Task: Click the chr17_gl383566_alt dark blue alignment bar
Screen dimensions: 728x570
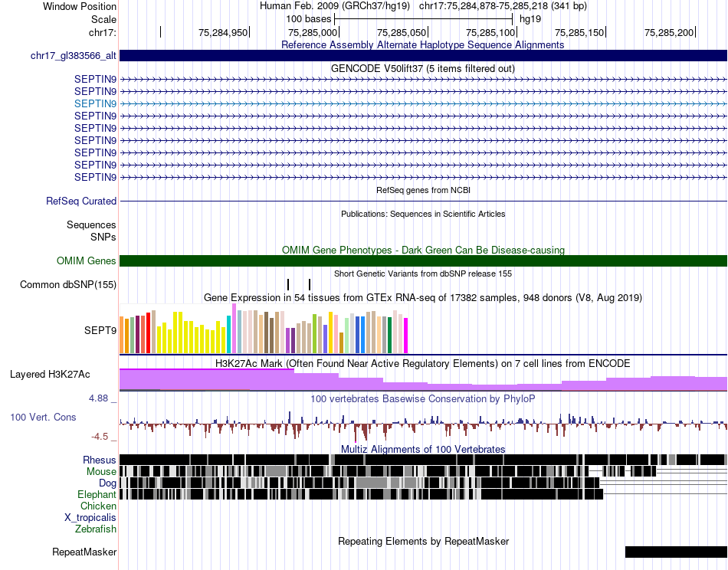Action: click(423, 55)
